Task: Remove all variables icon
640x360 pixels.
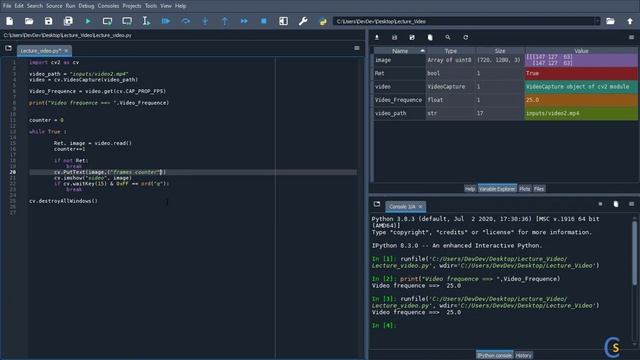Action: coord(430,38)
